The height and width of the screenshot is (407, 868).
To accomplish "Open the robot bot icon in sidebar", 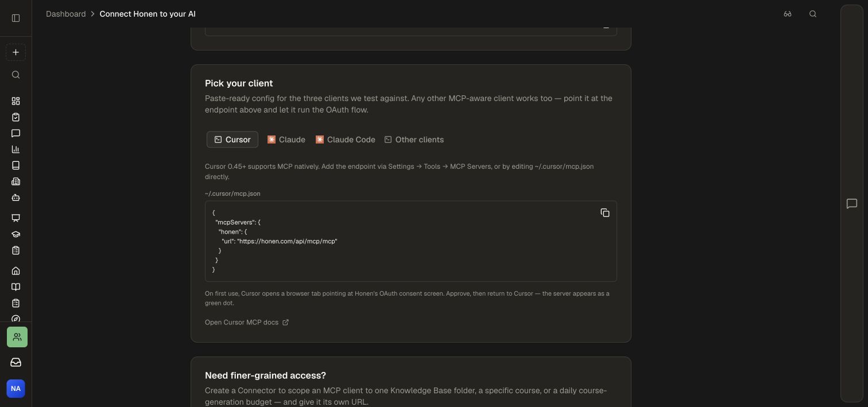I will pos(15,197).
